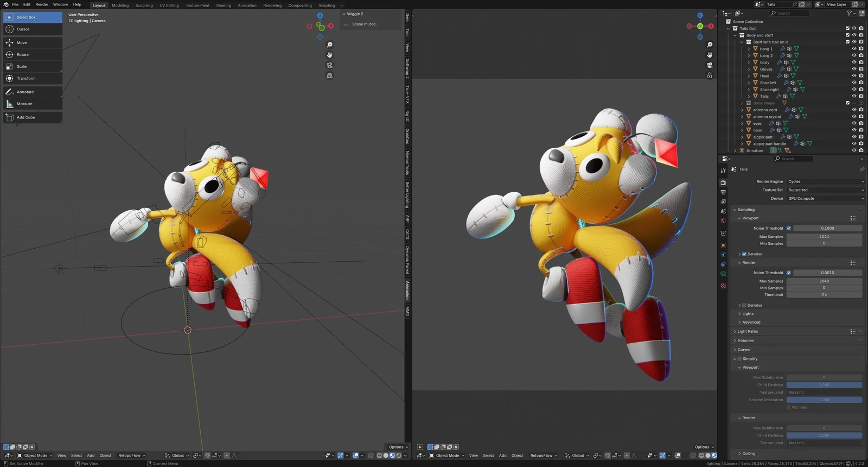
Task: Toggle Render Noise Threshold checkbox
Action: click(x=789, y=273)
